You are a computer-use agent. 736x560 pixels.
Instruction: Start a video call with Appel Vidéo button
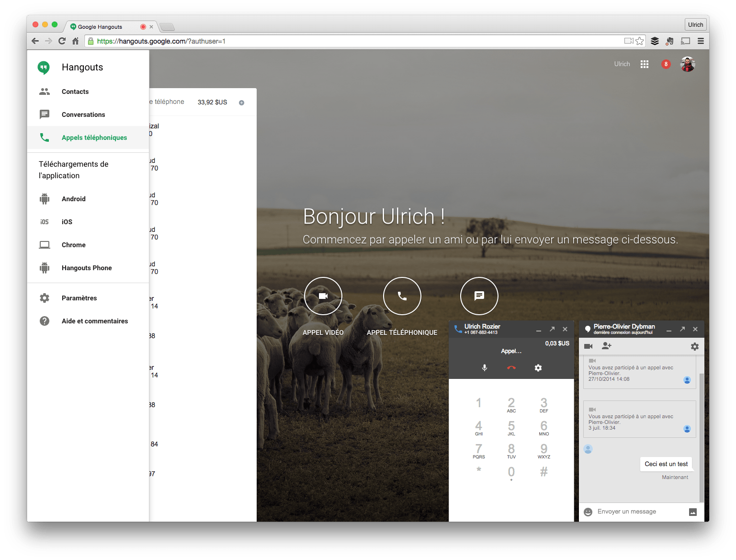tap(323, 296)
